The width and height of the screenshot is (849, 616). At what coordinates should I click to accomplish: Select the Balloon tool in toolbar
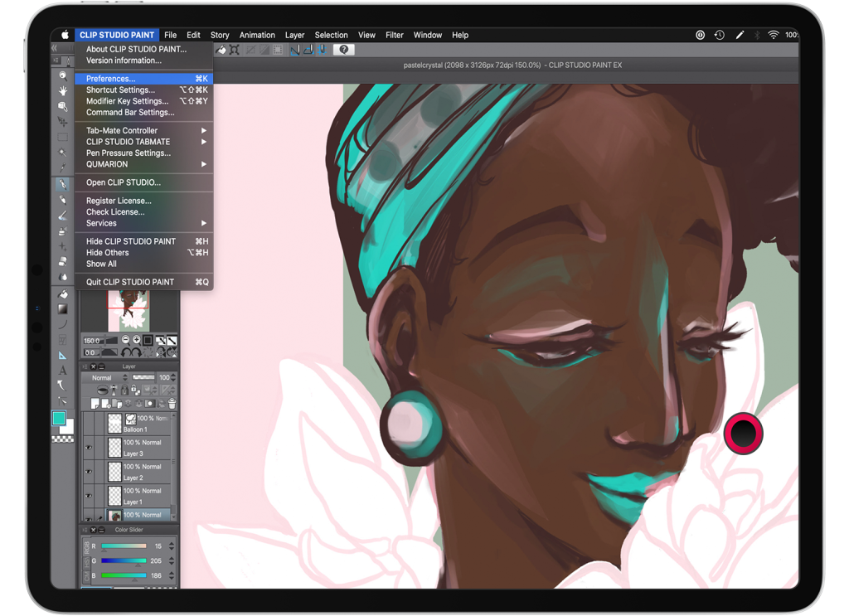[63, 386]
